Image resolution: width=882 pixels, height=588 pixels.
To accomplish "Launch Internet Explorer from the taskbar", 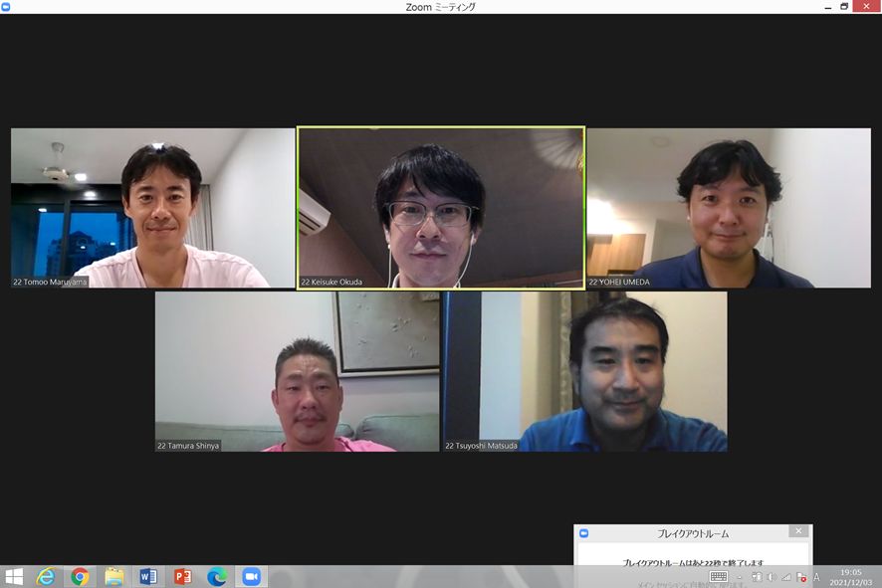I will [46, 577].
